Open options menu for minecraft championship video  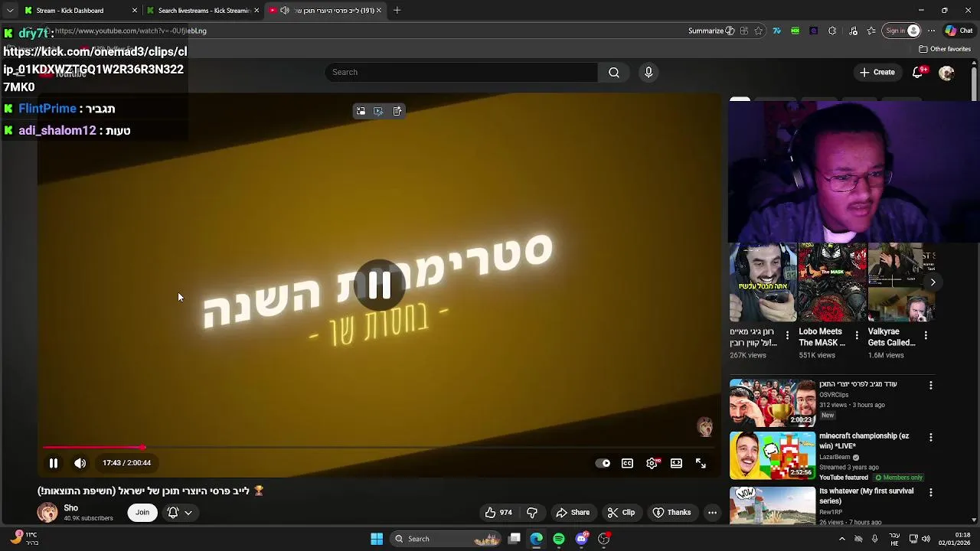tap(931, 438)
